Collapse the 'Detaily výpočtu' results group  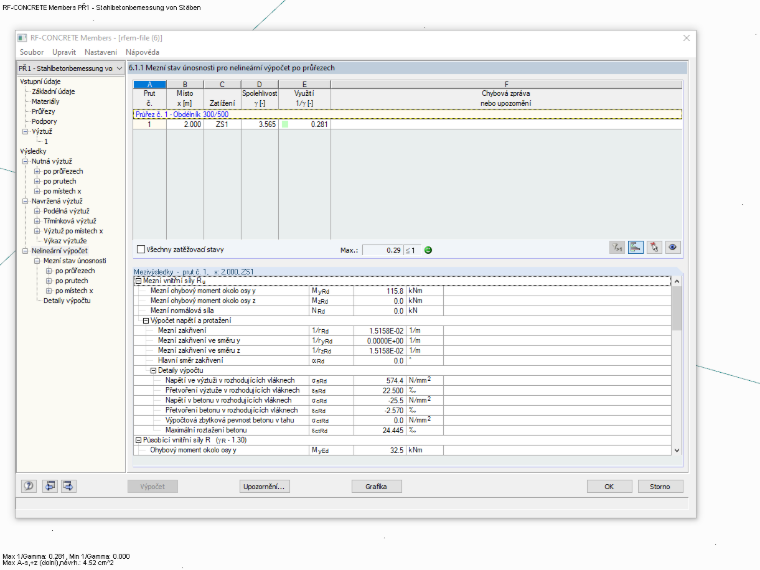click(153, 370)
